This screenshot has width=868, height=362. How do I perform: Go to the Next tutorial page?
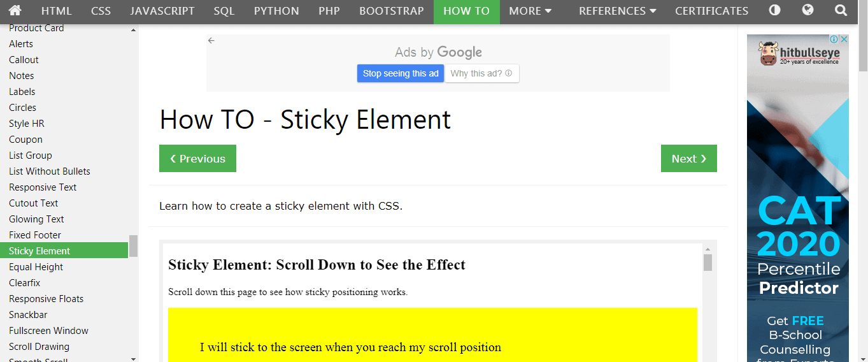pyautogui.click(x=689, y=159)
